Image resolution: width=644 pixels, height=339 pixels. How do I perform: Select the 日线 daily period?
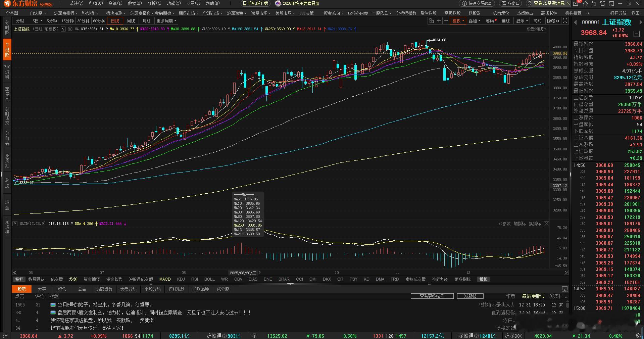(115, 21)
